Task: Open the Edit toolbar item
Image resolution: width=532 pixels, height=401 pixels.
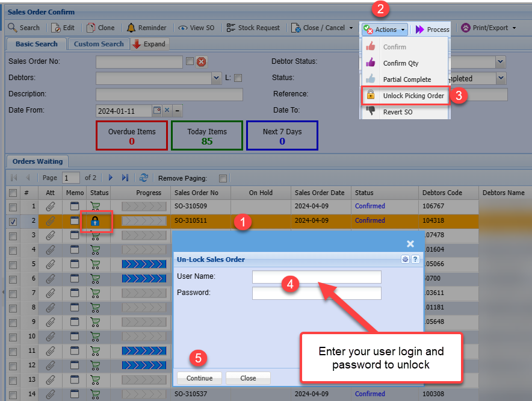Action: pyautogui.click(x=63, y=28)
